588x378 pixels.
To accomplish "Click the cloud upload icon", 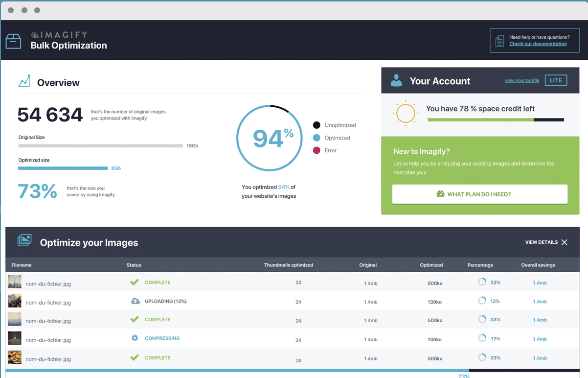I will tap(136, 301).
